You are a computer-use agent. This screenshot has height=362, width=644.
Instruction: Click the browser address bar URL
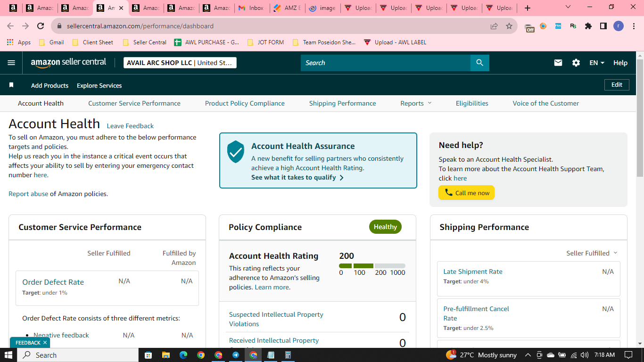click(x=140, y=26)
